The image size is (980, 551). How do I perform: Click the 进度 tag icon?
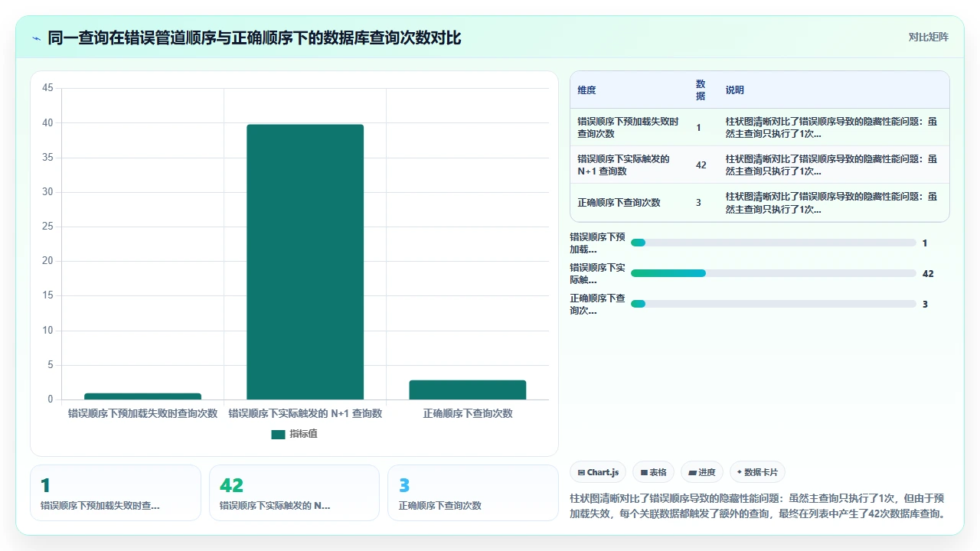tap(693, 473)
